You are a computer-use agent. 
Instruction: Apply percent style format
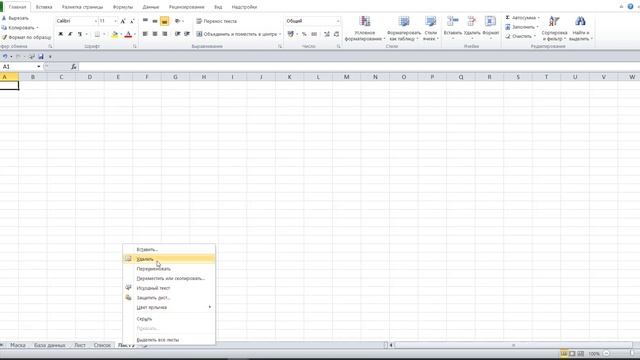pyautogui.click(x=304, y=34)
